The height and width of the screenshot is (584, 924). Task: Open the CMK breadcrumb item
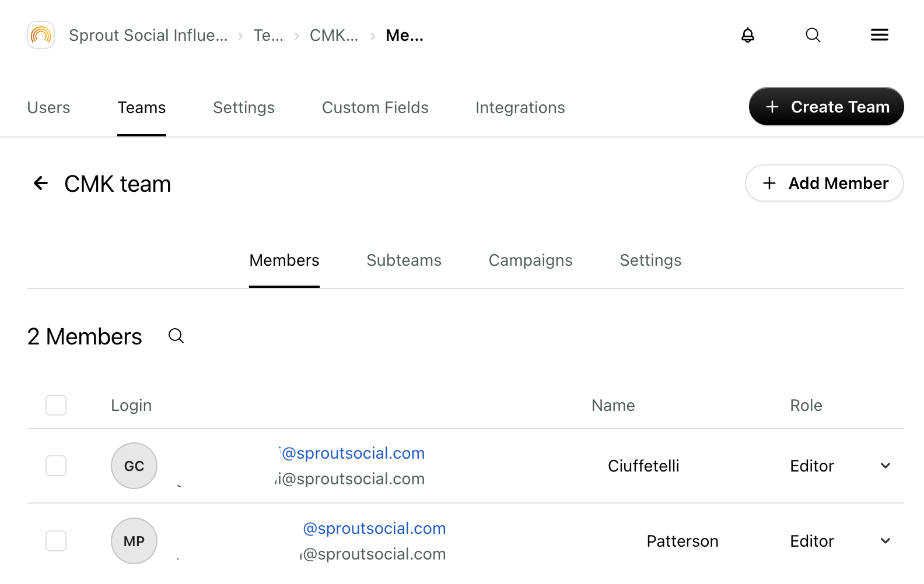point(334,36)
